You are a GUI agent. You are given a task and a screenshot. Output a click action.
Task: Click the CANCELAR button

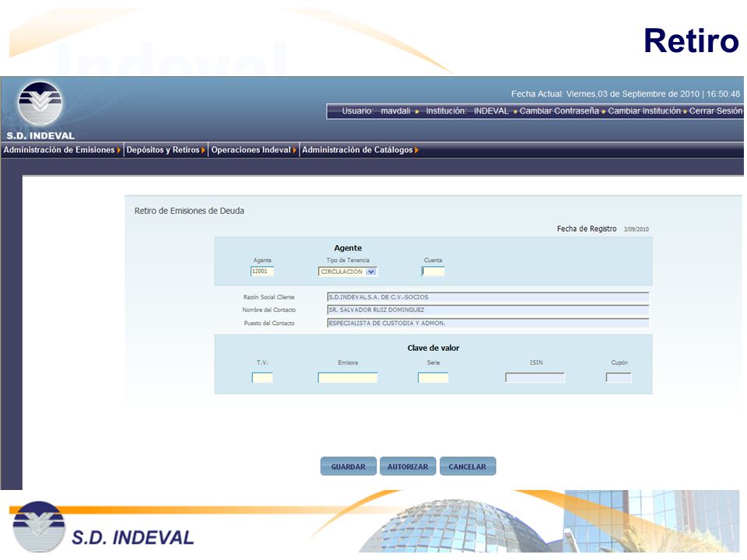468,467
